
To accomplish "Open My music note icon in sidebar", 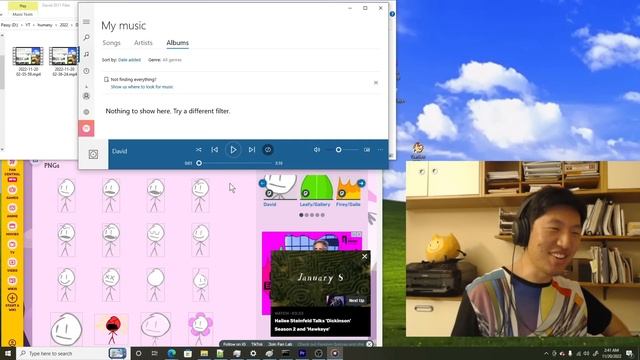I will click(x=86, y=54).
